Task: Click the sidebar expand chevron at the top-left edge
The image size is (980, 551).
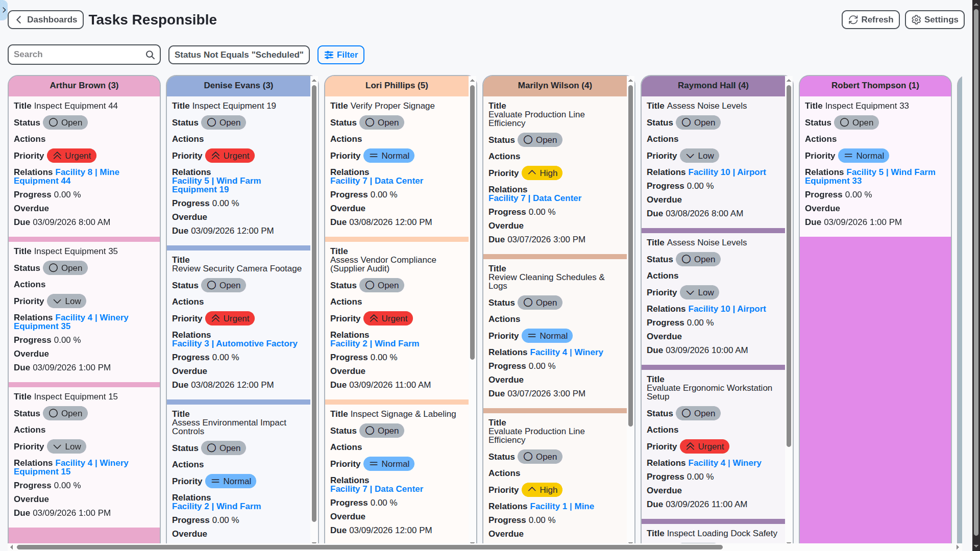Action: [x=4, y=10]
